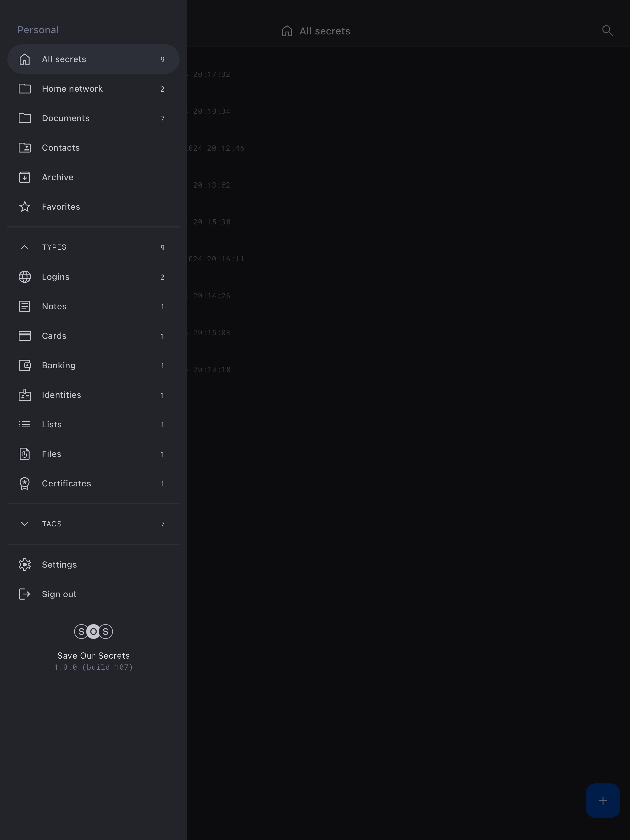This screenshot has width=630, height=840.
Task: Select the Contacts folder
Action: tap(61, 148)
